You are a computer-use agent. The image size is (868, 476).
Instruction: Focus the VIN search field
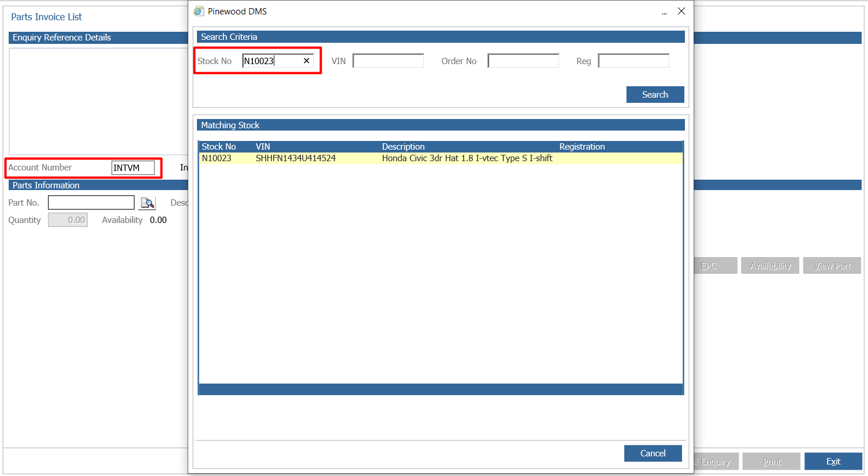tap(388, 61)
